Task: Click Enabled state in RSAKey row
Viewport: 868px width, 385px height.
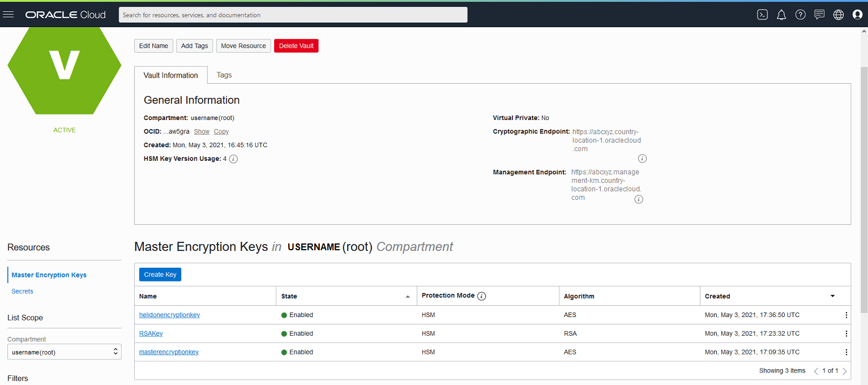Action: 297,333
